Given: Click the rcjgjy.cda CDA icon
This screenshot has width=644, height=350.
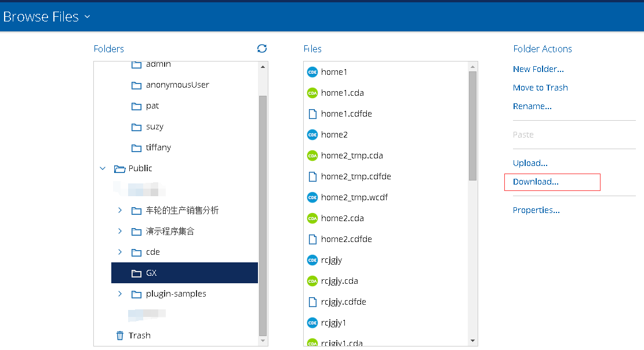Looking at the screenshot, I should point(312,281).
